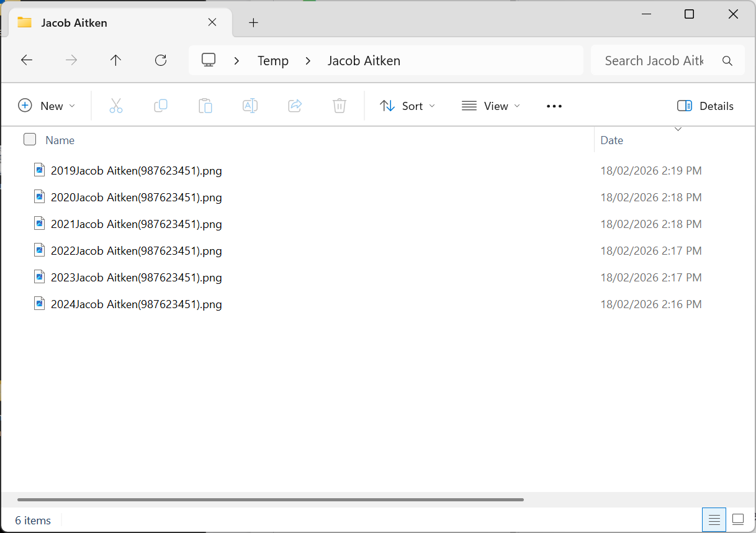Open the View dropdown
Screen dimensions: 756x533
[x=490, y=106]
